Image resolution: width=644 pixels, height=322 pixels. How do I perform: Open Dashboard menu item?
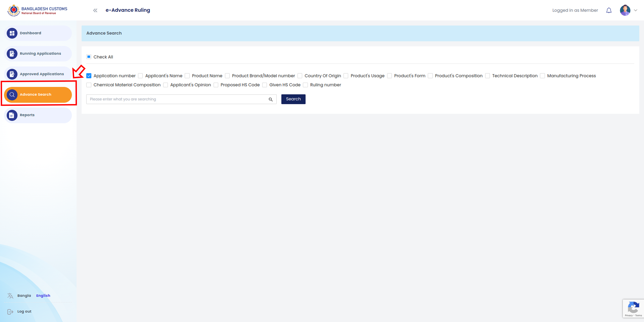(x=38, y=33)
